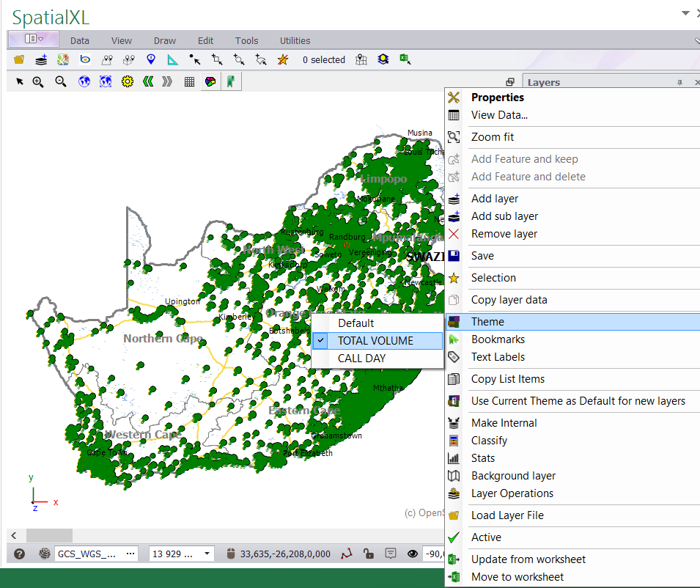The height and width of the screenshot is (588, 700).
Task: Select the CALL DAY theme
Action: tap(361, 359)
